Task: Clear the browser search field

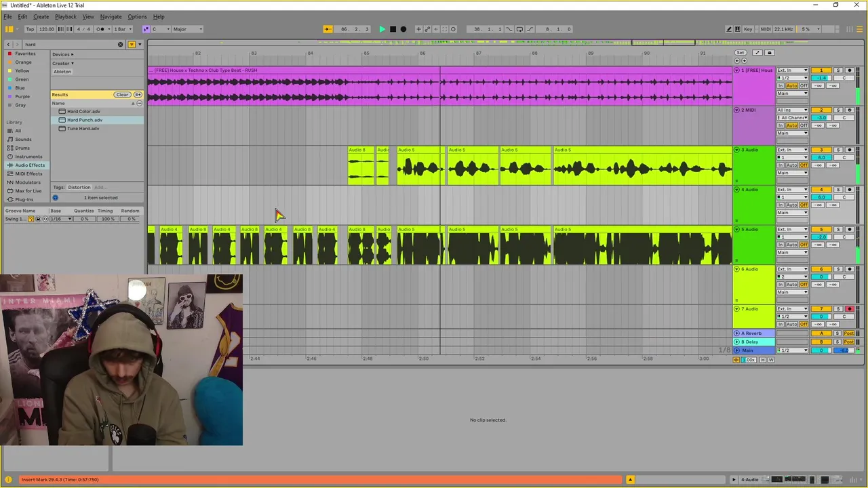Action: point(121,45)
